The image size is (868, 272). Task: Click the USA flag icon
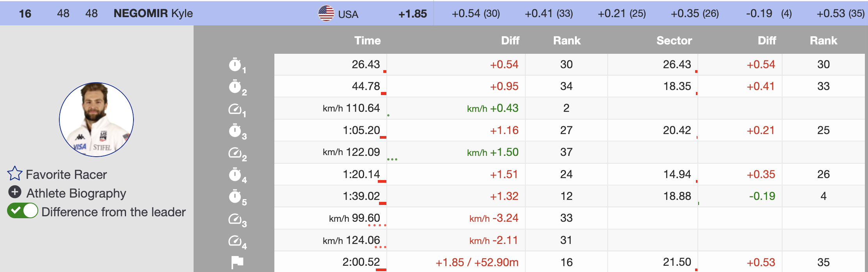click(326, 13)
